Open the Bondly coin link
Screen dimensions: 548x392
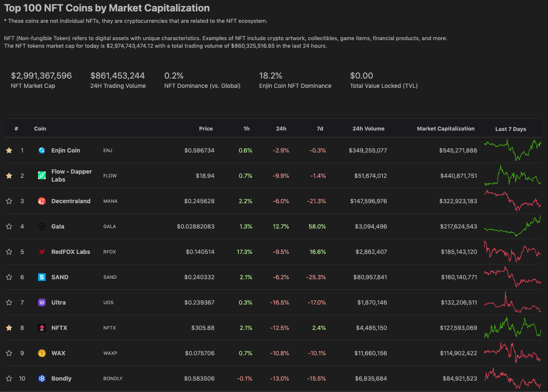coord(61,378)
